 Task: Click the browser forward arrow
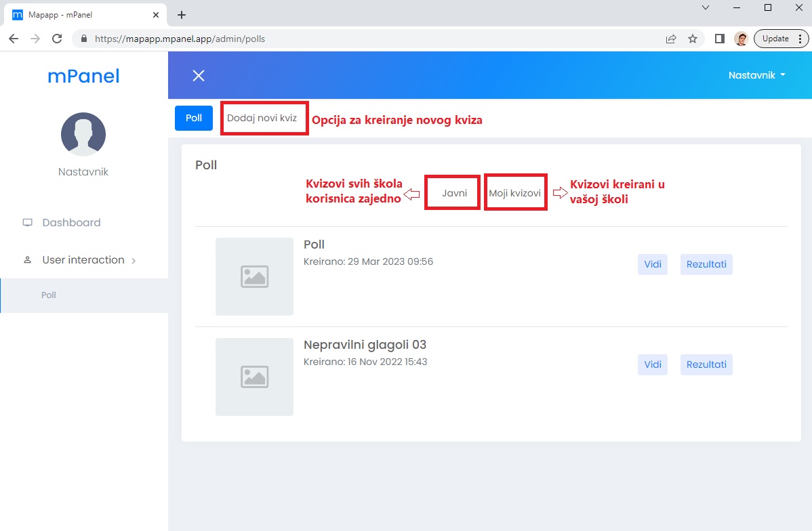tap(35, 39)
